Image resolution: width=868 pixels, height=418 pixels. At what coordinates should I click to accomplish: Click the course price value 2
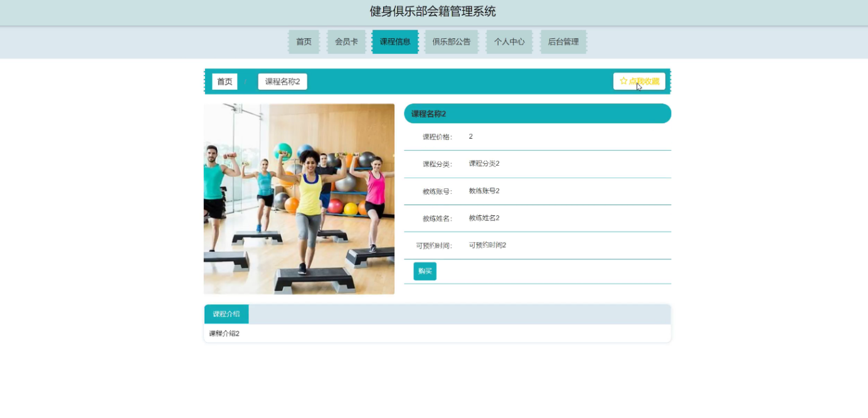471,136
